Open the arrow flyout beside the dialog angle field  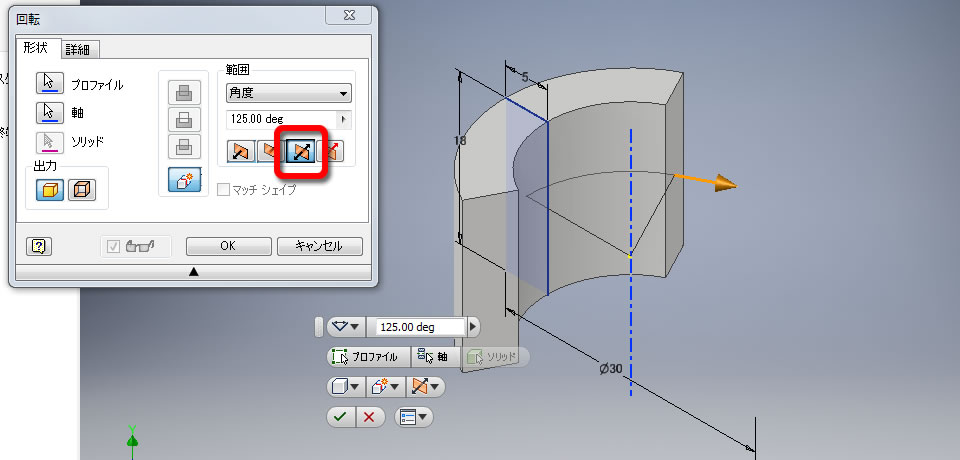point(344,119)
